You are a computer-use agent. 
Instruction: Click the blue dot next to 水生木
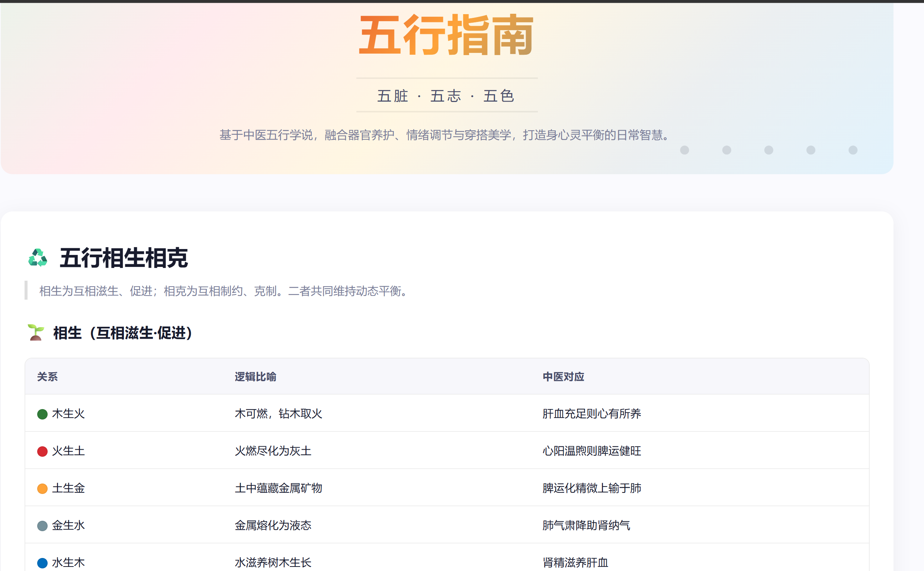click(x=42, y=563)
